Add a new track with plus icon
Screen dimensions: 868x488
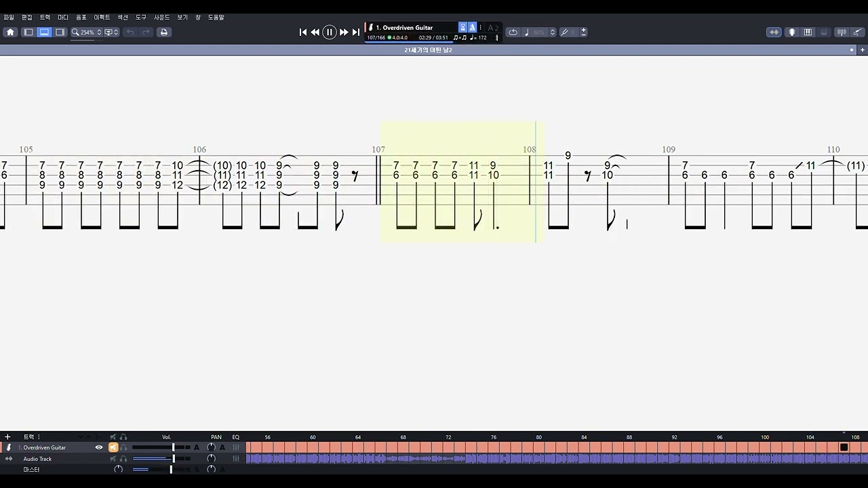(7, 437)
